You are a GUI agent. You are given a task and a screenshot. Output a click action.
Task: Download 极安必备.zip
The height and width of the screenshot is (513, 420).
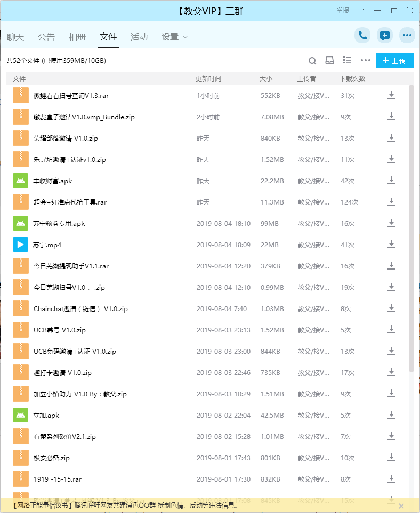click(391, 458)
